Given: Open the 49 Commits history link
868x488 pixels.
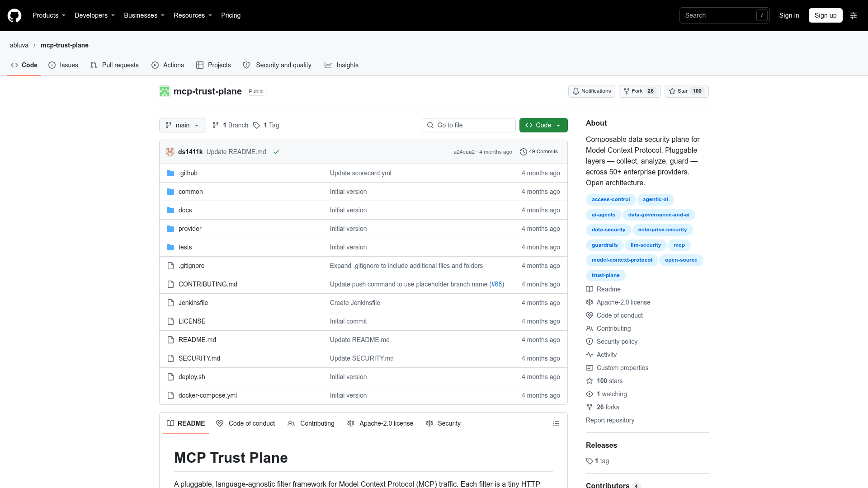Looking at the screenshot, I should click(x=539, y=152).
